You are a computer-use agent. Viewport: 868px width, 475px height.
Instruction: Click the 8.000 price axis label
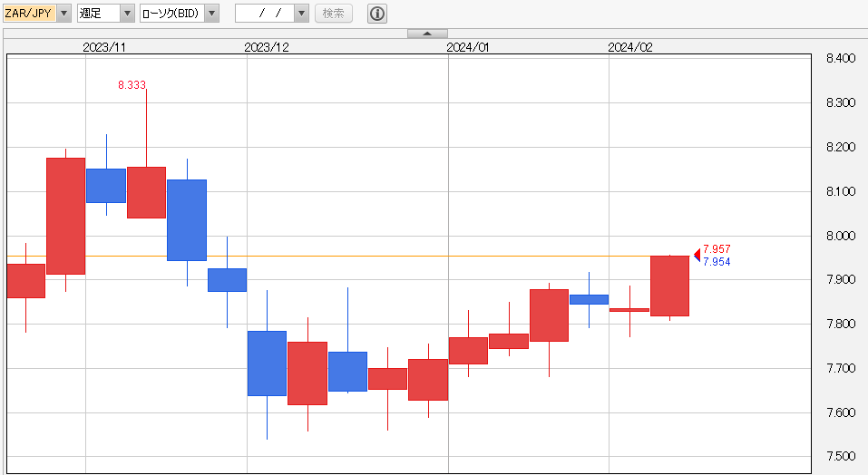pyautogui.click(x=840, y=236)
